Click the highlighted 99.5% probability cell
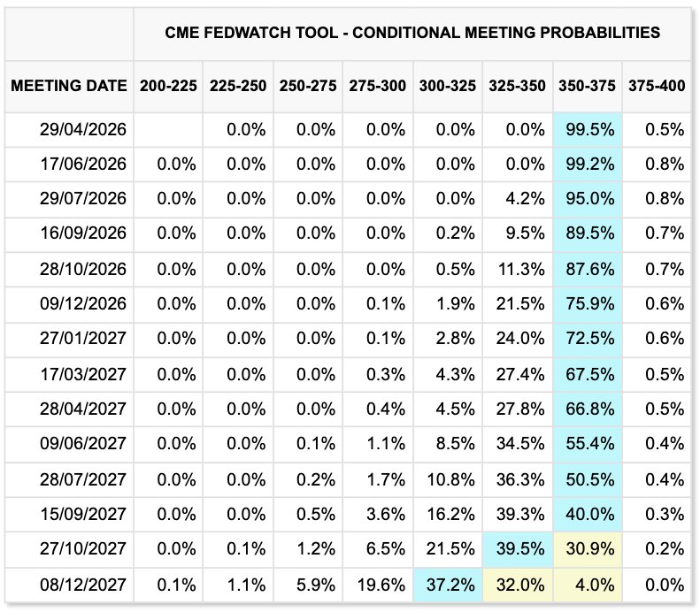Image resolution: width=700 pixels, height=612 pixels. point(588,129)
